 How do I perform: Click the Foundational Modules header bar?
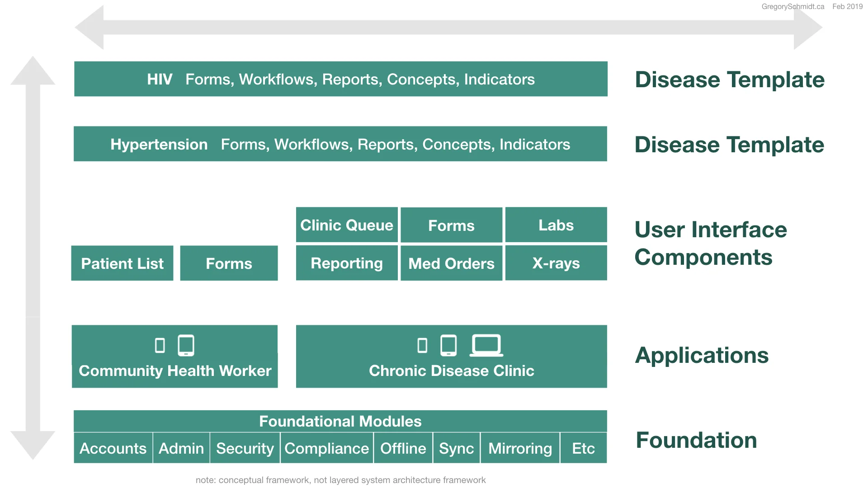pyautogui.click(x=340, y=421)
